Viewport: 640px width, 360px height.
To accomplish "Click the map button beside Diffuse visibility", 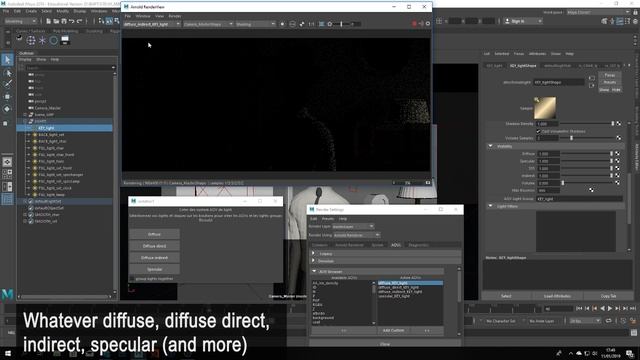I will pos(618,154).
